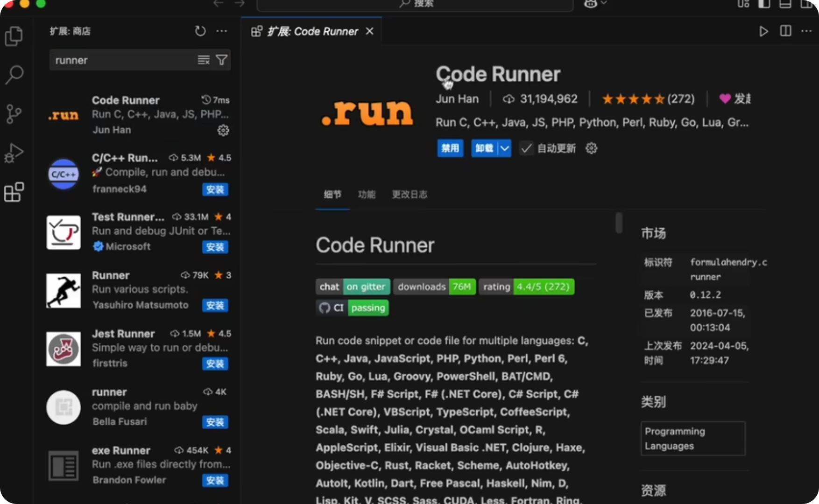
Task: Click the exe Runner extension icon
Action: 64,466
